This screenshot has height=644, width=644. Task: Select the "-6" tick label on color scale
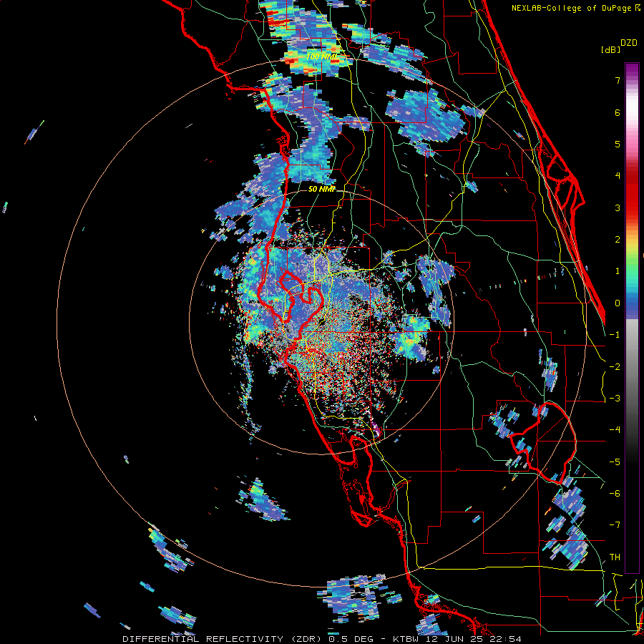(615, 494)
